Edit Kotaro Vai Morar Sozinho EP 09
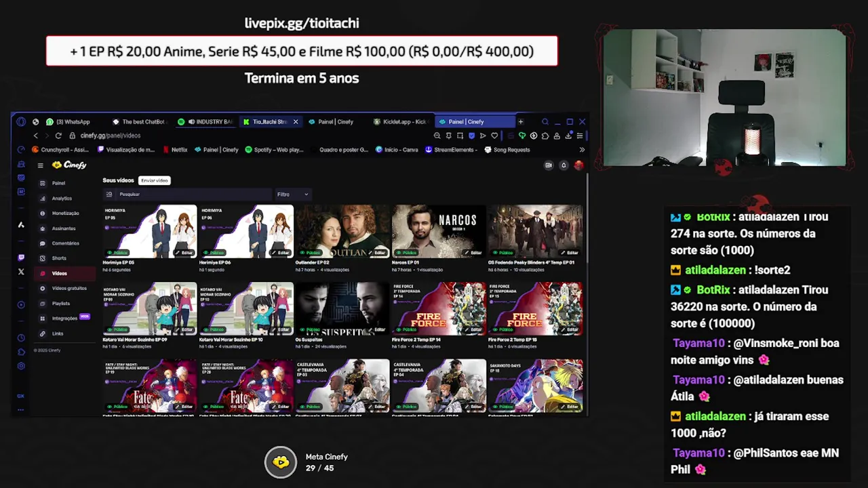Screen dimensions: 868x488 point(184,330)
